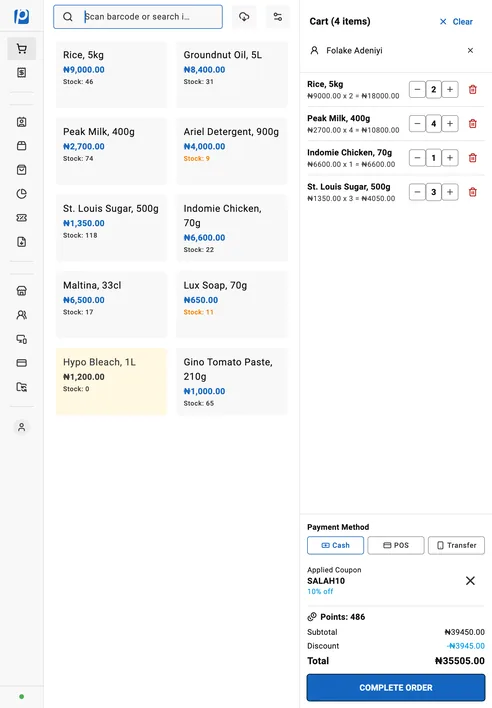Focus the scan barcode search field

coord(138,17)
